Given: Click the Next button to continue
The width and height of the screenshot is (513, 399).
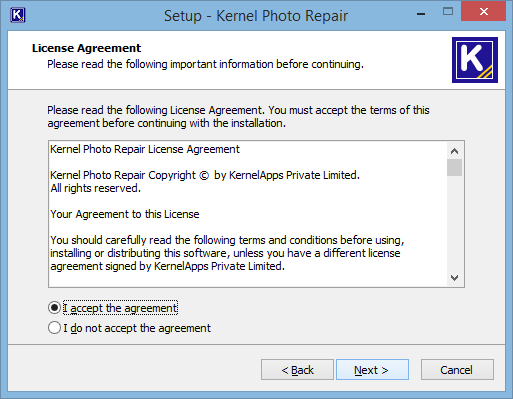Looking at the screenshot, I should pyautogui.click(x=372, y=369).
